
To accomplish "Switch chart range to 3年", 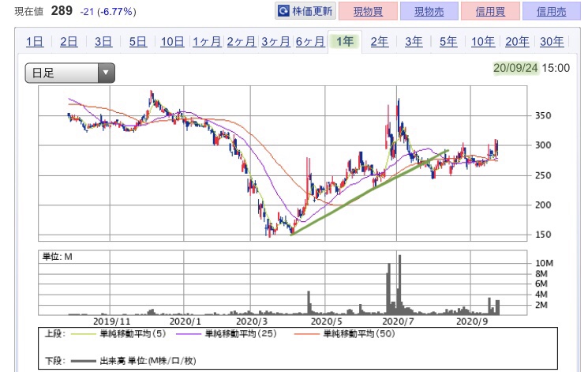I will (x=414, y=41).
